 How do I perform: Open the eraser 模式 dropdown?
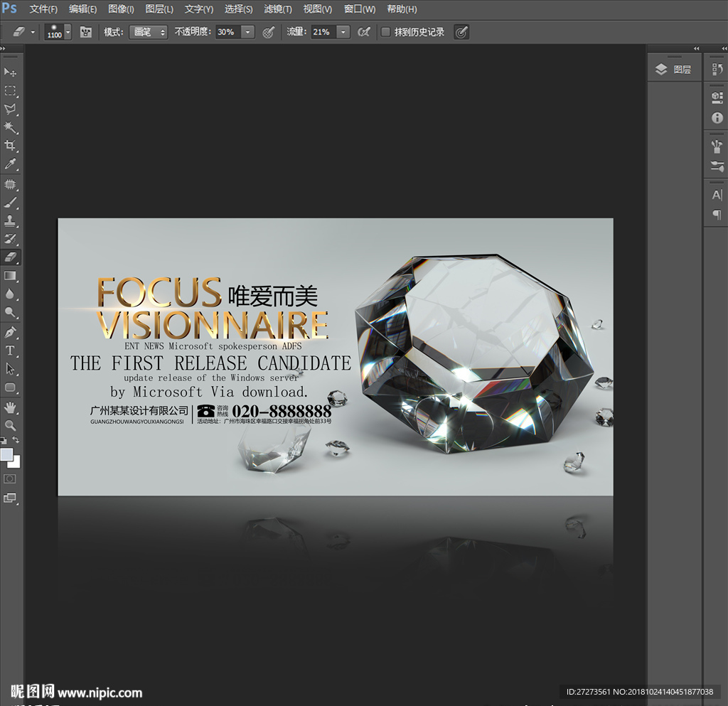[148, 32]
